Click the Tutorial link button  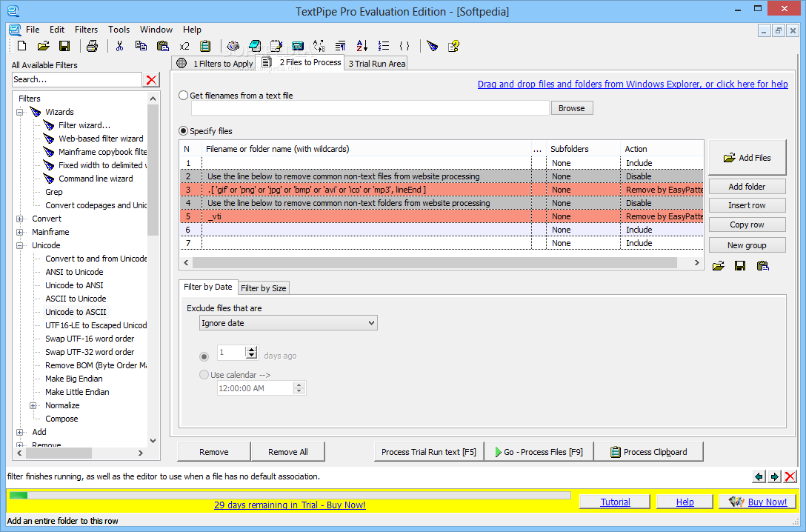coord(615,502)
